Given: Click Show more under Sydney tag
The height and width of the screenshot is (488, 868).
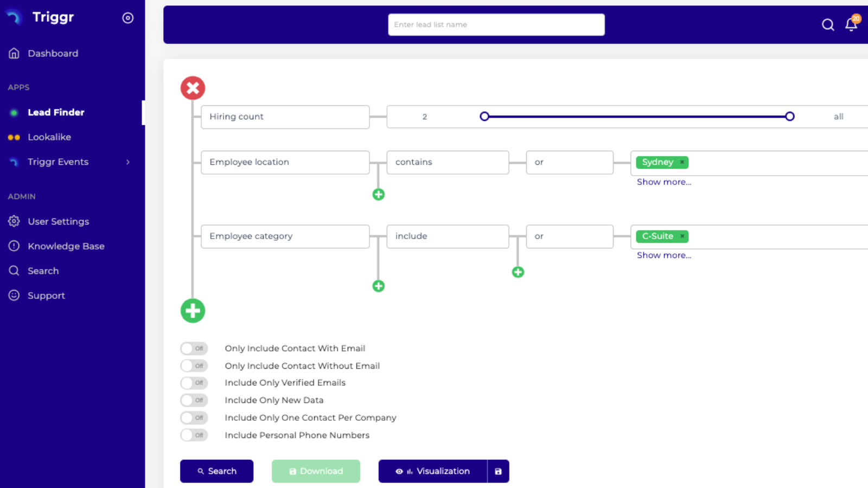Looking at the screenshot, I should click(664, 182).
